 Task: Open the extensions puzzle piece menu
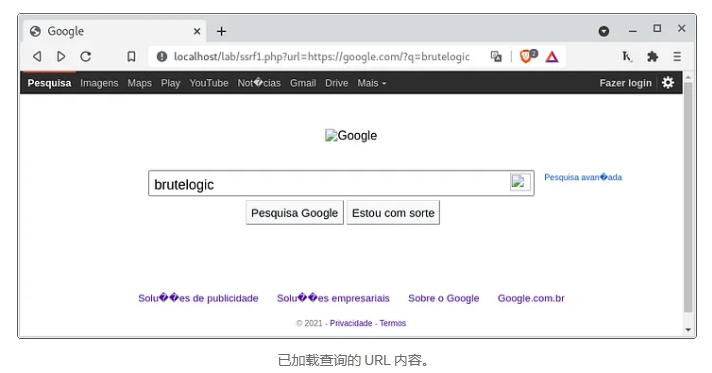coord(653,56)
